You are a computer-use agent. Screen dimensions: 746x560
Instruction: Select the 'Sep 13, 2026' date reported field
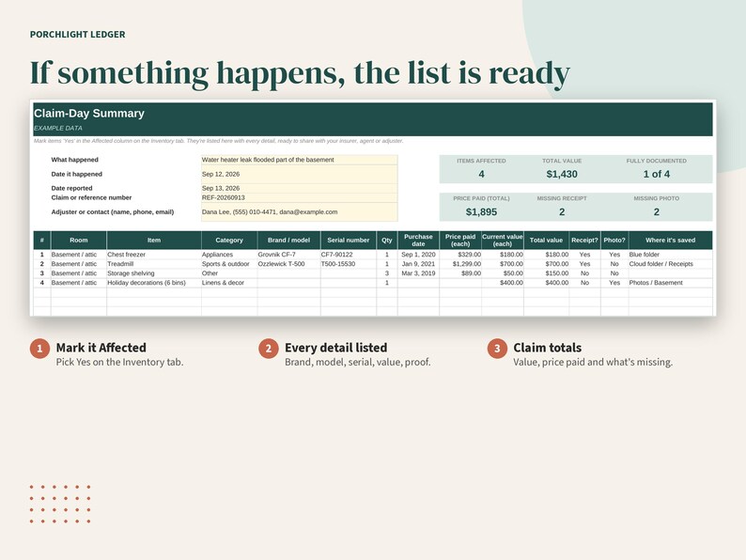tap(300, 189)
